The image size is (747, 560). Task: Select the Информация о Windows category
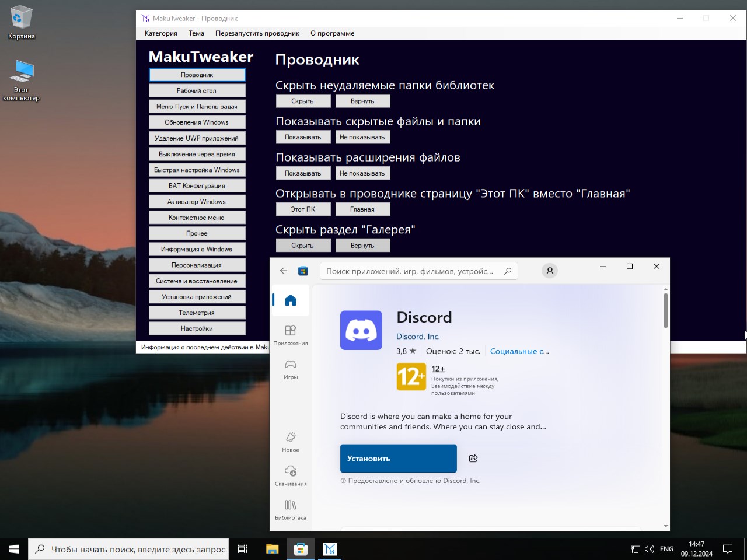[197, 249]
